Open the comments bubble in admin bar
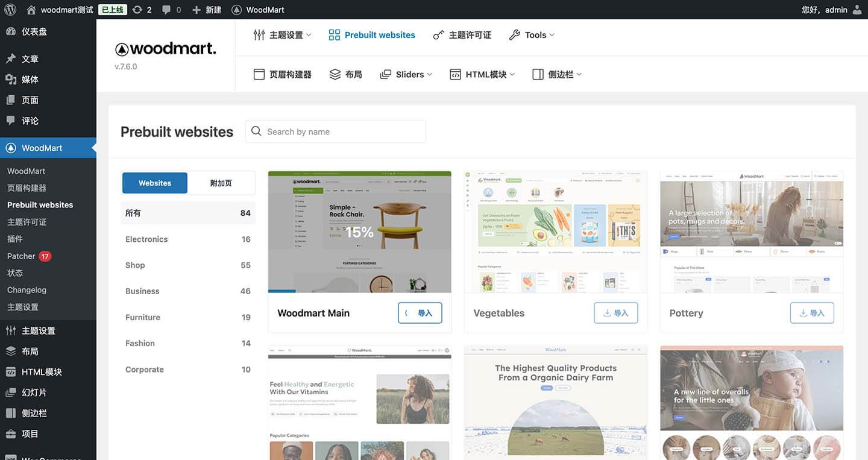868x460 pixels. point(172,10)
